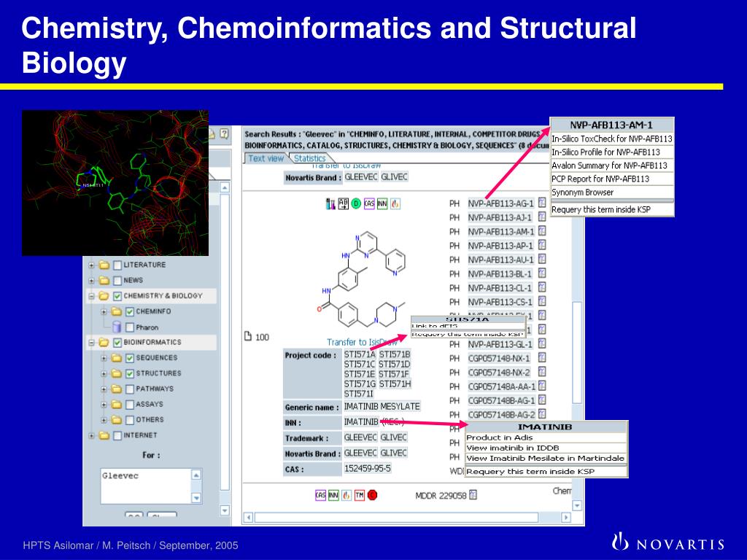747x560 pixels.
Task: Check the OTHERS checkbox
Action: (x=130, y=420)
